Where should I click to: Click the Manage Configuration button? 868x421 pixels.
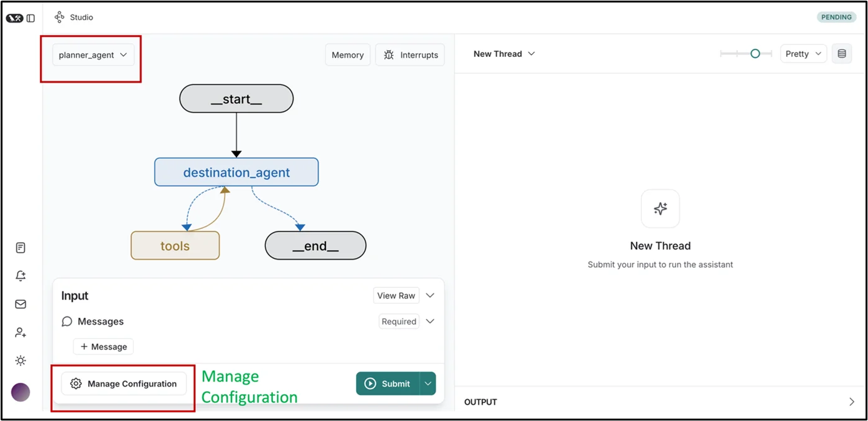click(x=124, y=383)
